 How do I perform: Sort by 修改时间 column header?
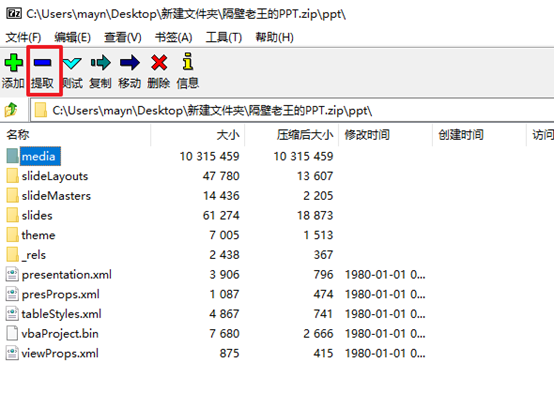[x=385, y=135]
